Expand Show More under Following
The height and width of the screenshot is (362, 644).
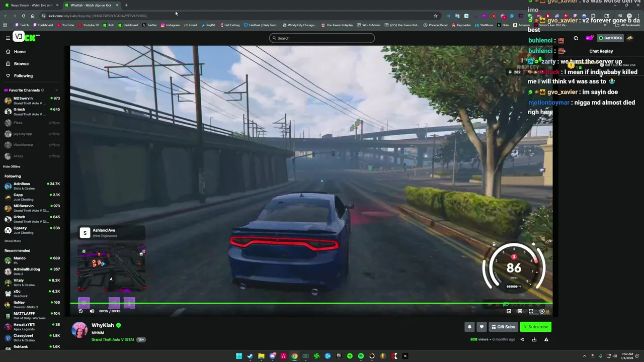(x=13, y=241)
